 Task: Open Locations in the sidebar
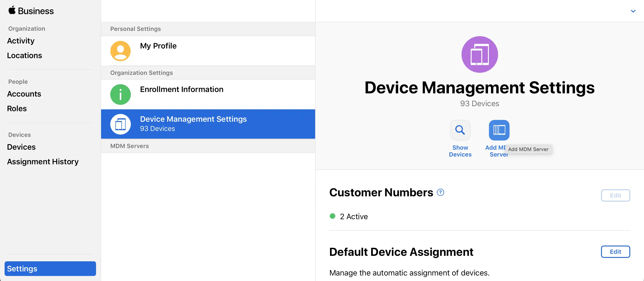coord(24,55)
